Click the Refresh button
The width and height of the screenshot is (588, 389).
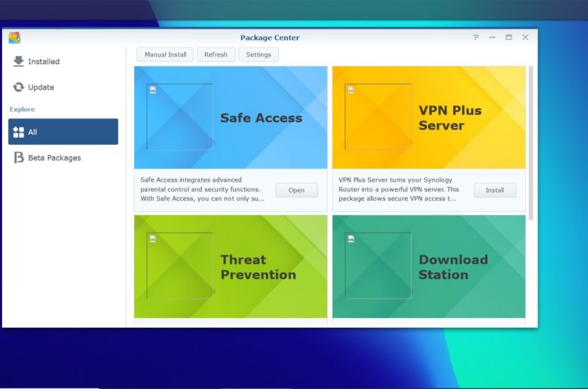coord(216,55)
